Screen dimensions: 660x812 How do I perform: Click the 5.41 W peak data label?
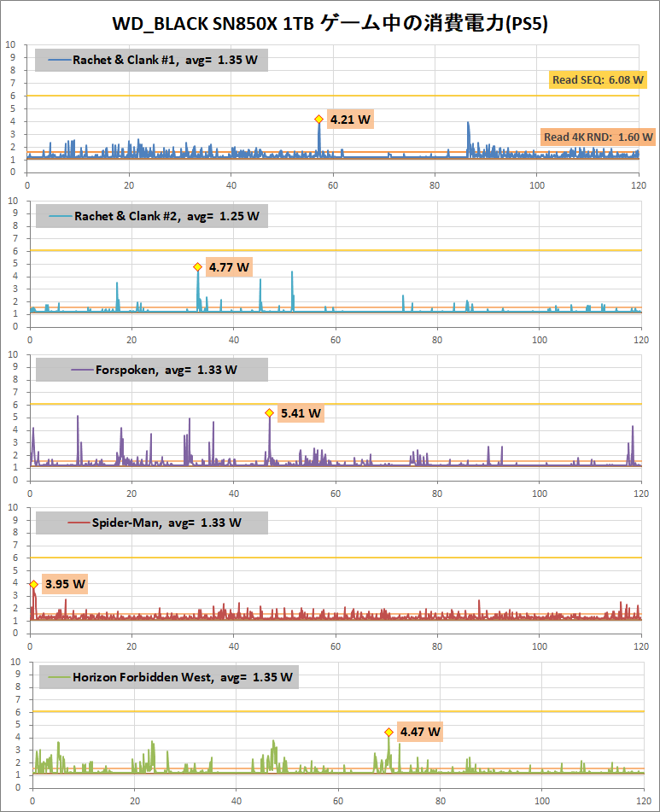click(x=301, y=413)
